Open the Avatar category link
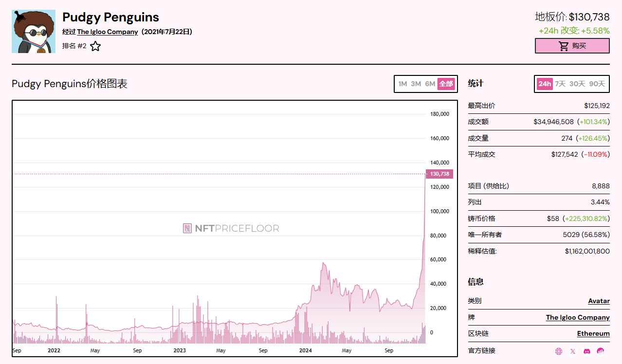Viewport: 622px width, 364px height. pyautogui.click(x=599, y=301)
